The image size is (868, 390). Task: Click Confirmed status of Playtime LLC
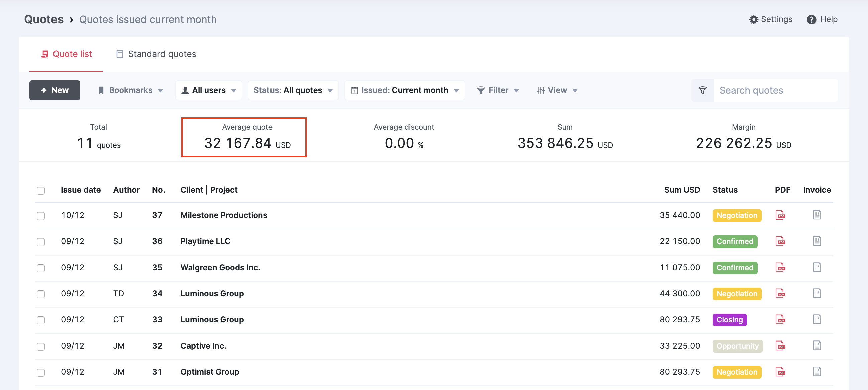735,241
